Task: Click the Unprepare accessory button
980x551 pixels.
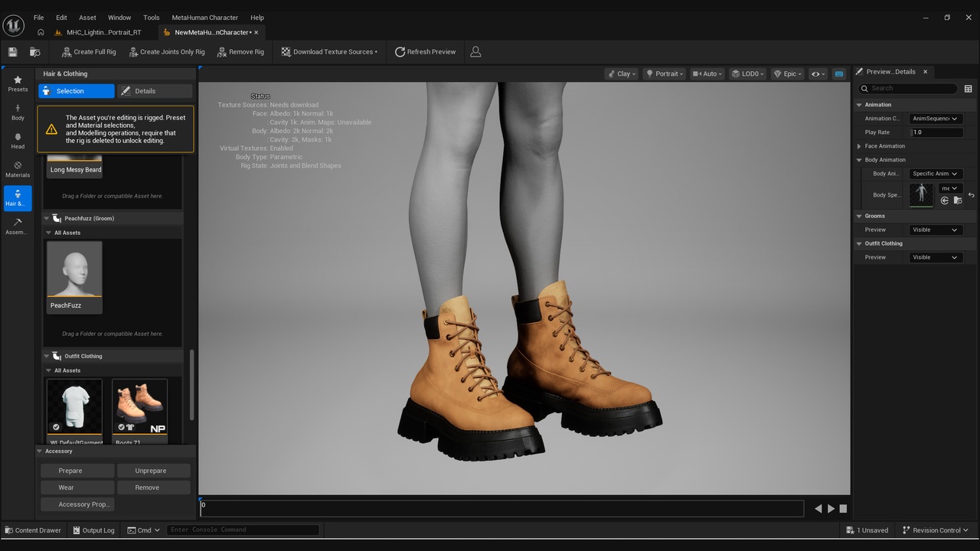Action: [154, 471]
